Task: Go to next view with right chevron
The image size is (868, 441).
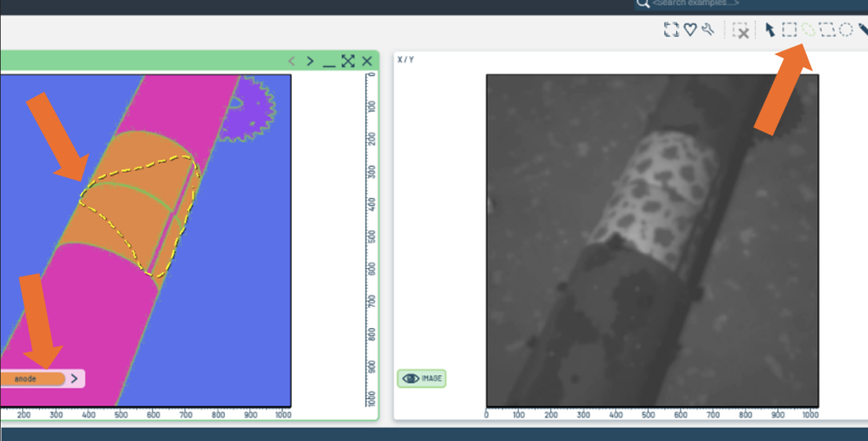Action: tap(310, 61)
